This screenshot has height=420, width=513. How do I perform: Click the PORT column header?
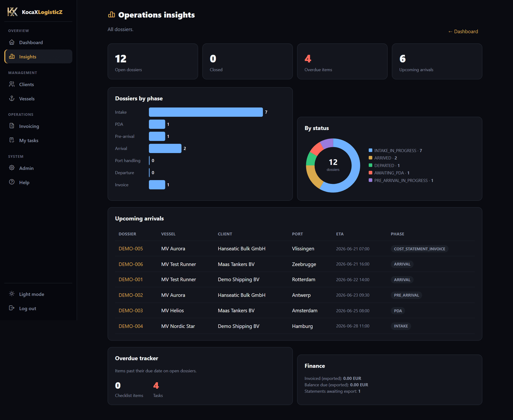(x=297, y=234)
